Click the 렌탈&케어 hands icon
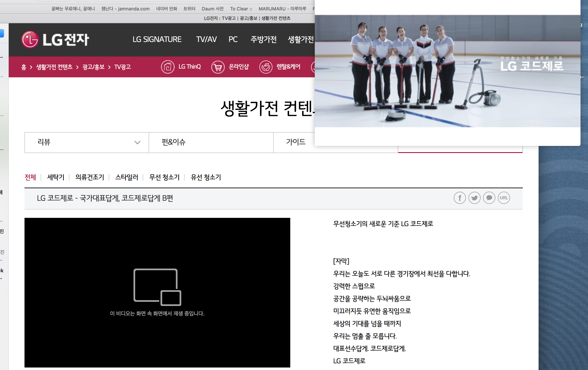The image size is (588, 370). pyautogui.click(x=266, y=67)
